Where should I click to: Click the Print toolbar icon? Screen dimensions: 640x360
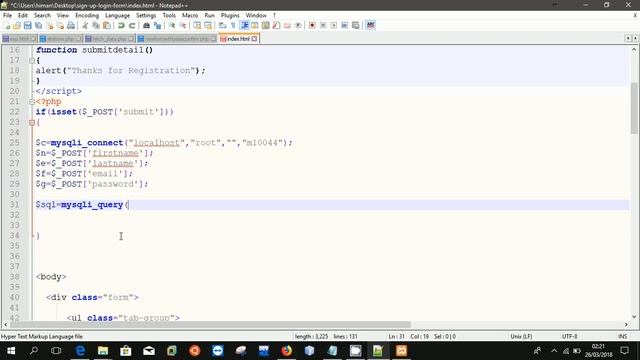[71, 25]
